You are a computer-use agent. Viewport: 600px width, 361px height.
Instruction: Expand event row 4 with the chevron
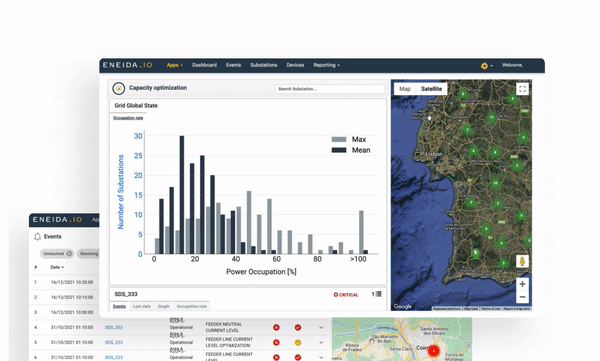tap(321, 327)
